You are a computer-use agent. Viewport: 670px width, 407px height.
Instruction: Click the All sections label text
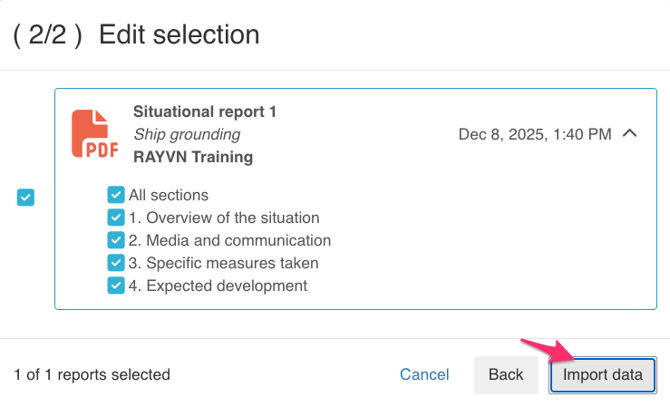coord(169,195)
